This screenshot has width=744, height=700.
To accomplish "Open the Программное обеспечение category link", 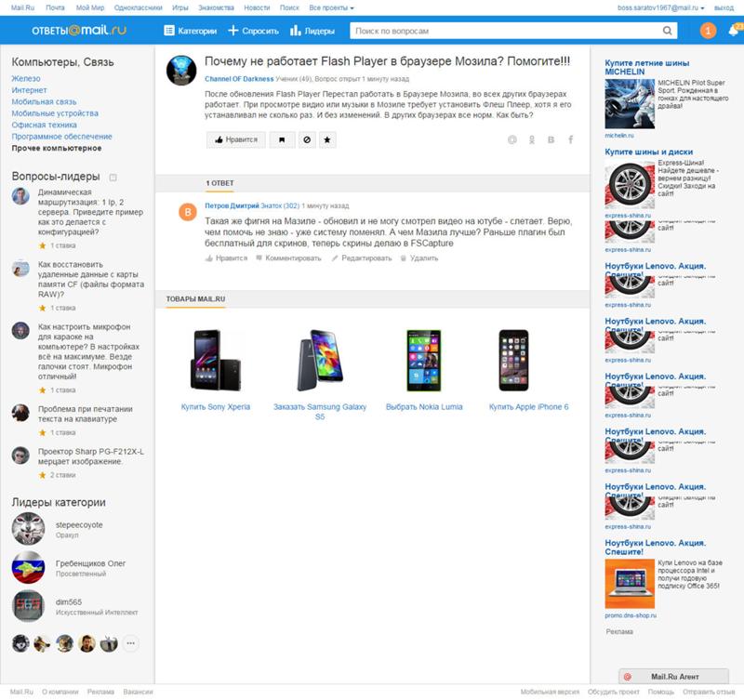I will [61, 137].
